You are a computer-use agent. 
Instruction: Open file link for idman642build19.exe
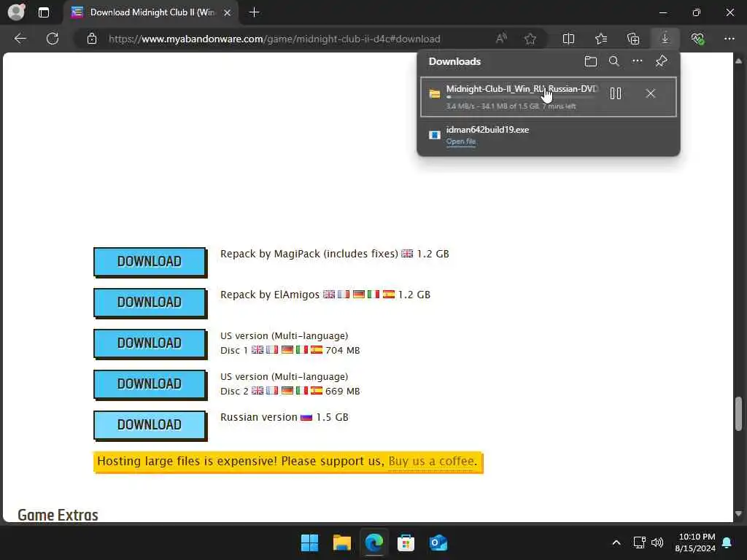tap(461, 141)
